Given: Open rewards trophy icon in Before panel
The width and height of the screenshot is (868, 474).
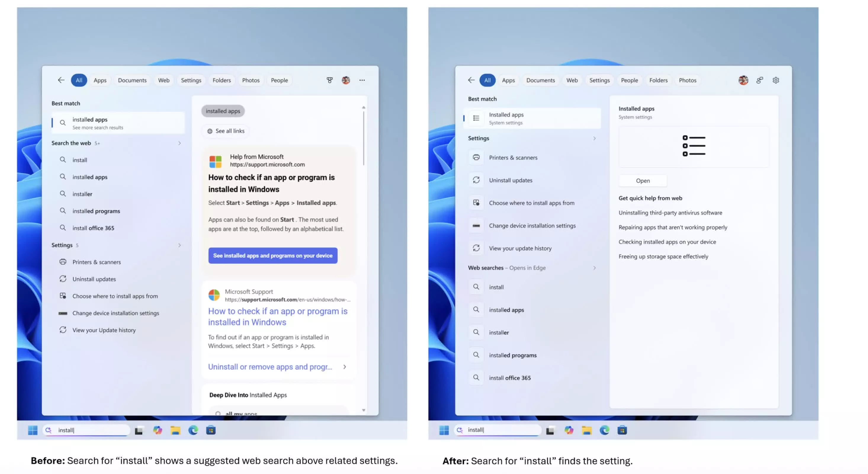Looking at the screenshot, I should pos(330,80).
